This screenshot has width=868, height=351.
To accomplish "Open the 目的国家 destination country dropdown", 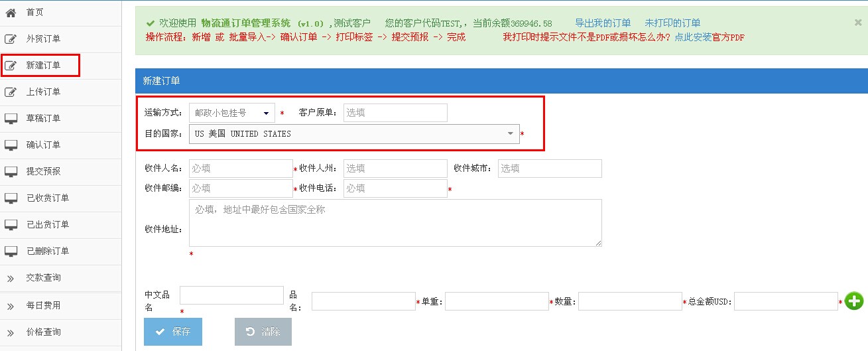I will tap(354, 134).
